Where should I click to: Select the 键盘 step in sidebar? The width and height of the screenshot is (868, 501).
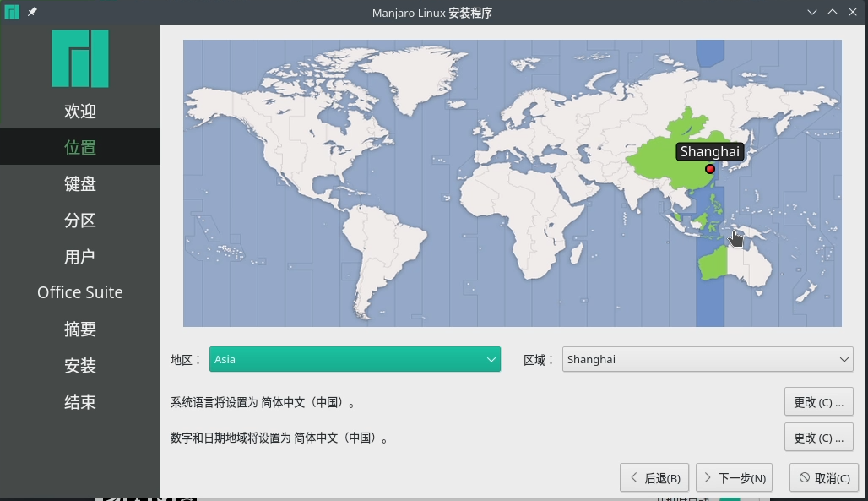pyautogui.click(x=80, y=183)
